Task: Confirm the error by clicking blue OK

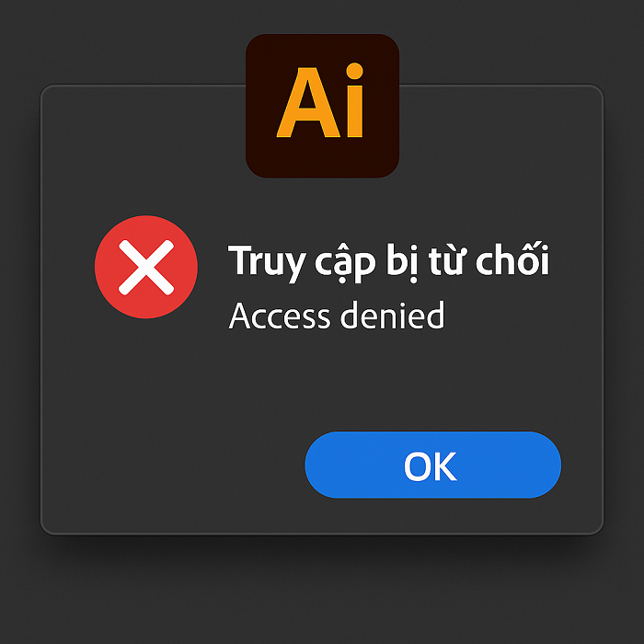Action: point(433,465)
